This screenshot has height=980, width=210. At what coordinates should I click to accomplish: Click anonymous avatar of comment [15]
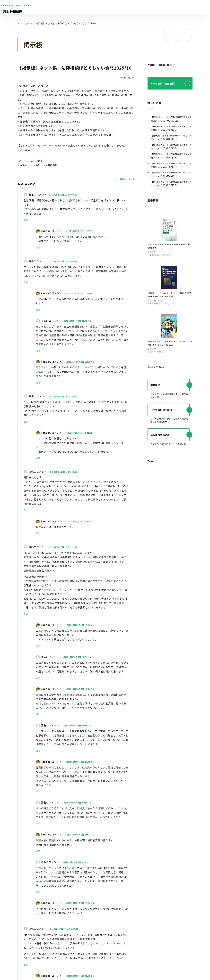coord(38,321)
